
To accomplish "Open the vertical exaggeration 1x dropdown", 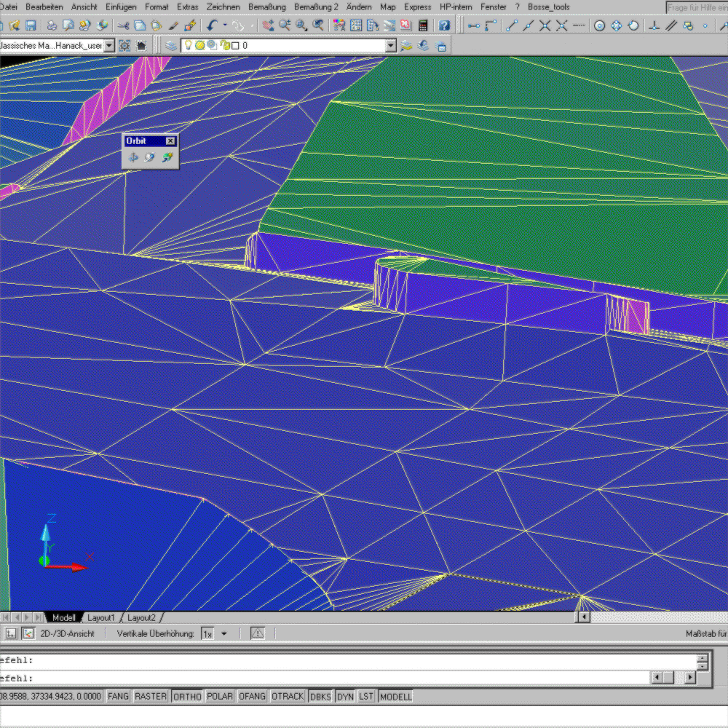I will [x=224, y=634].
